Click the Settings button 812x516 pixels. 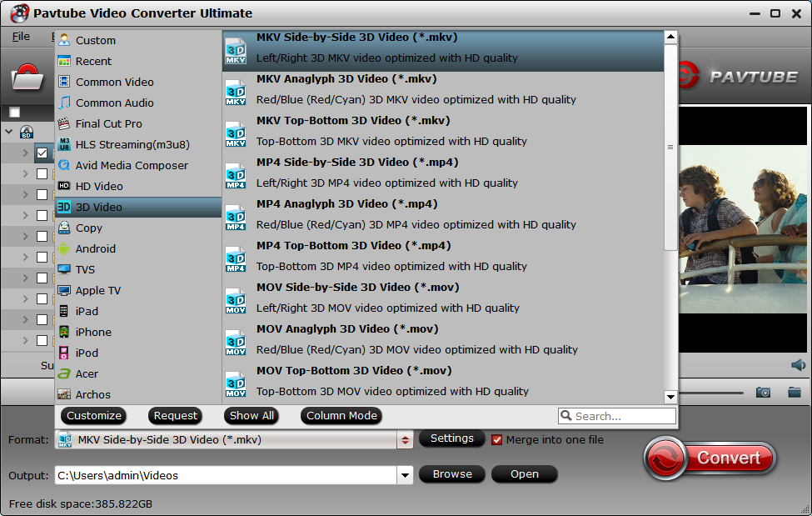pyautogui.click(x=451, y=438)
